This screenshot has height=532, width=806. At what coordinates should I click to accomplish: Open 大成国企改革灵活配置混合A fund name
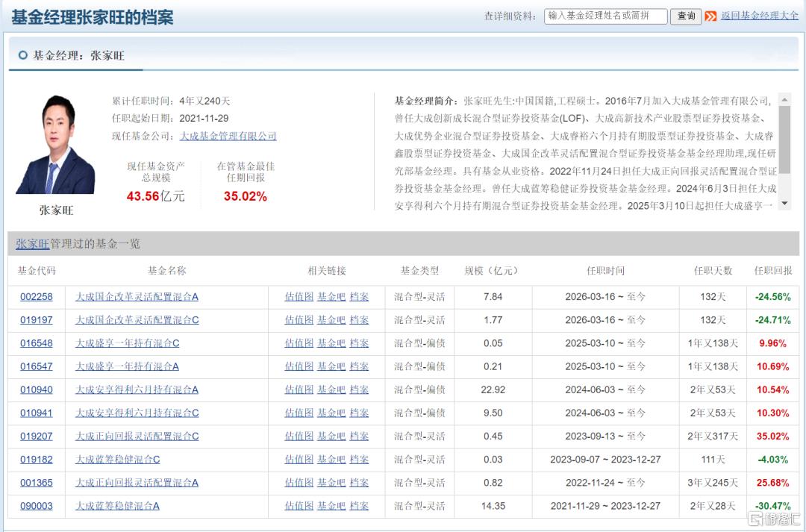(137, 297)
